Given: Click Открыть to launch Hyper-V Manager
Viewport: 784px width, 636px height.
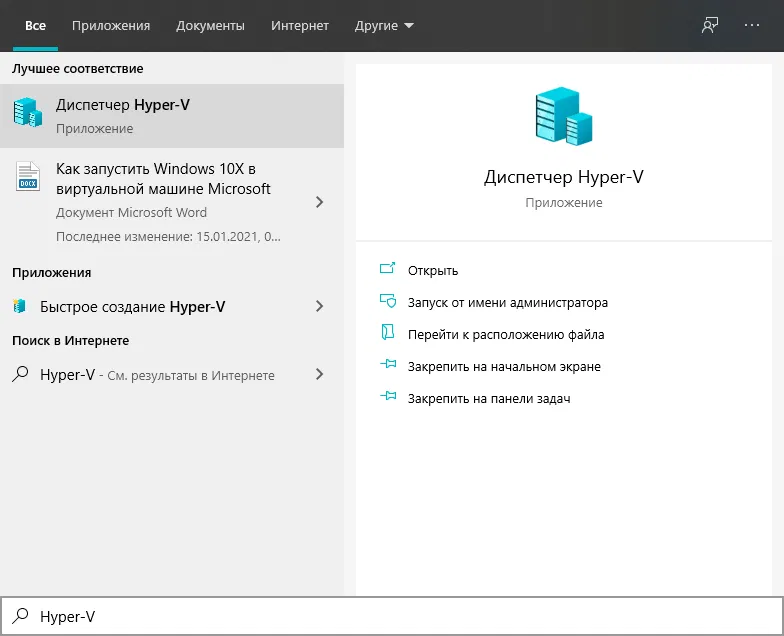Looking at the screenshot, I should coord(433,270).
